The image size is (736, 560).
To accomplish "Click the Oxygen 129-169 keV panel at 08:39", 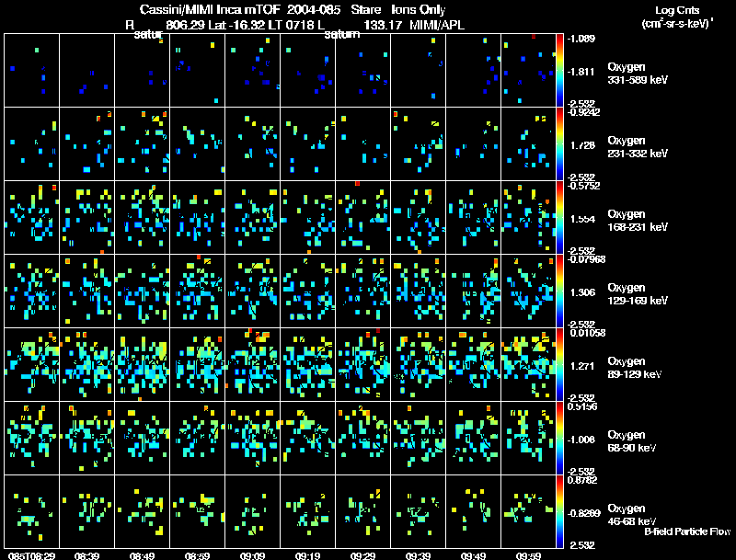I will [86, 291].
